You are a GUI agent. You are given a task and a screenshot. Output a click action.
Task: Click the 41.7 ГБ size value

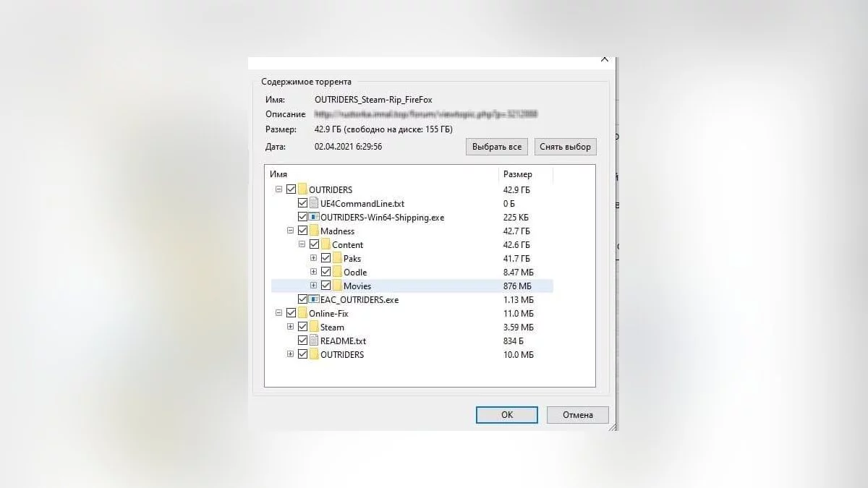point(516,258)
